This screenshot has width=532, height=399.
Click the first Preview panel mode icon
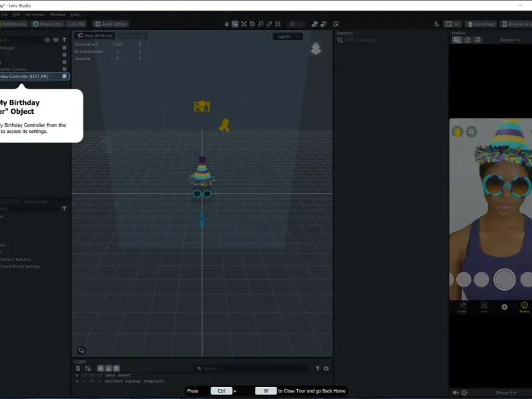(457, 40)
